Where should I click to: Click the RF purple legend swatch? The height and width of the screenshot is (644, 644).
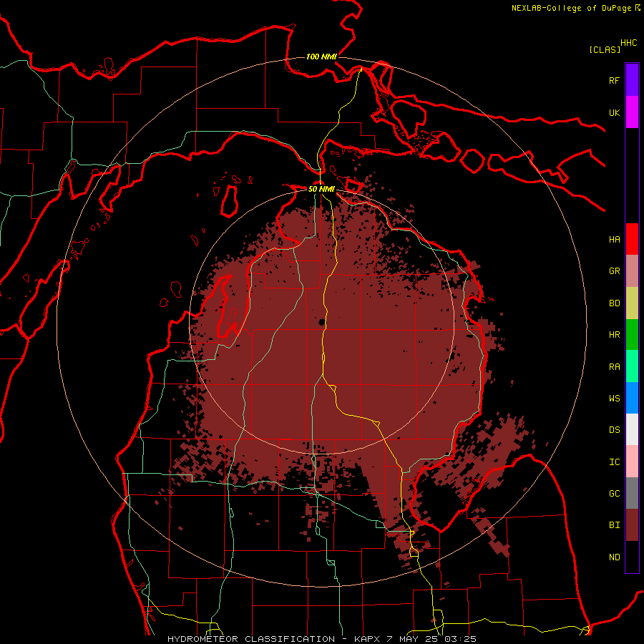(632, 79)
